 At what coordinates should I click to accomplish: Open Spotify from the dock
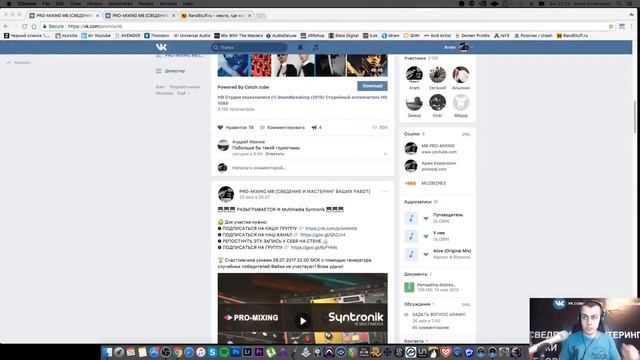coord(224,352)
